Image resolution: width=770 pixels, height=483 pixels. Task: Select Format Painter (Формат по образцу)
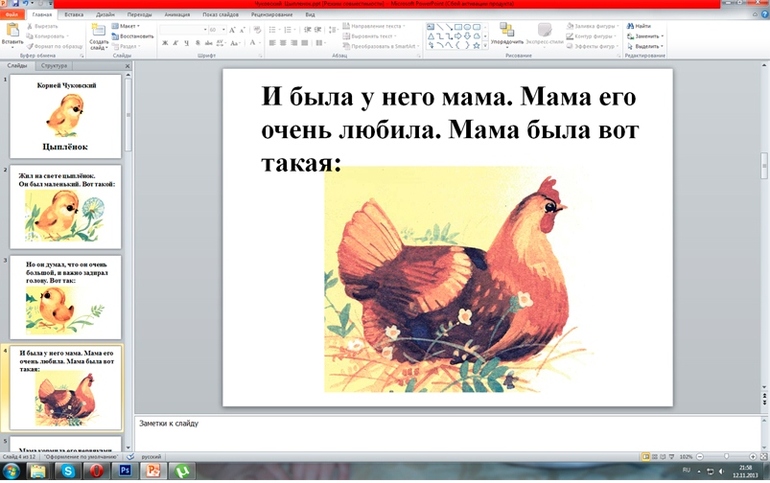coord(55,46)
